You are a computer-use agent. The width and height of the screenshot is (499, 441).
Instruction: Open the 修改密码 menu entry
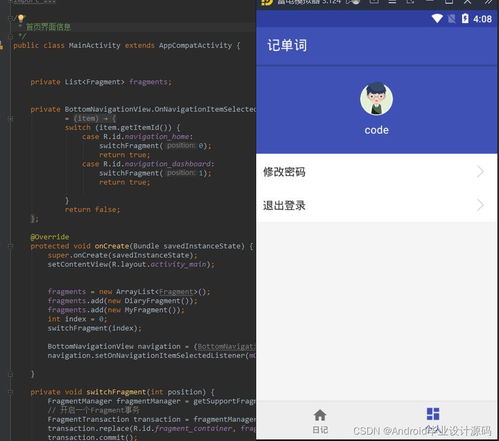coord(376,172)
